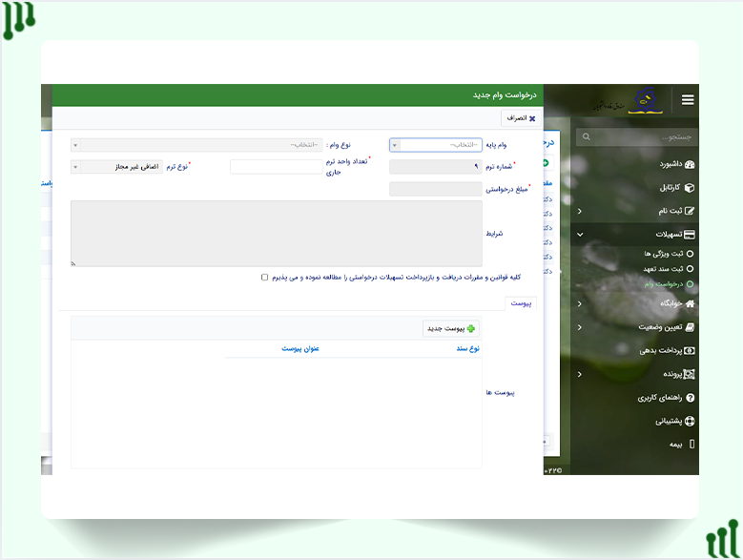The image size is (743, 560).
Task: Click the کارتابل box icon
Action: (690, 188)
